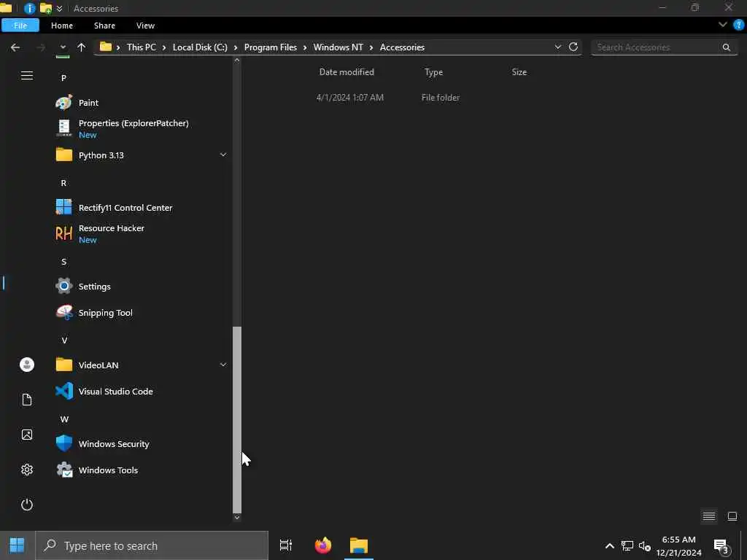Click the taskbar search box
This screenshot has height=560, width=747.
[x=152, y=545]
